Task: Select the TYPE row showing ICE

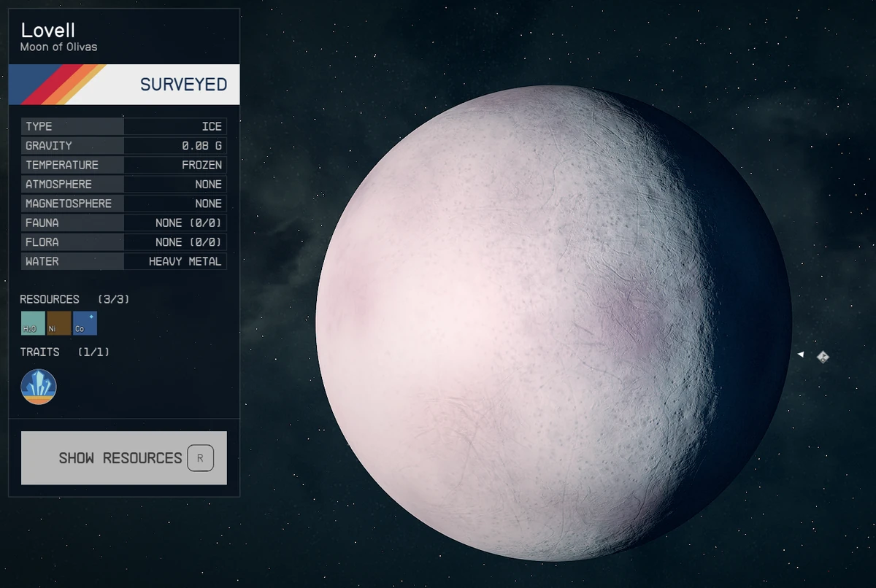Action: click(124, 126)
